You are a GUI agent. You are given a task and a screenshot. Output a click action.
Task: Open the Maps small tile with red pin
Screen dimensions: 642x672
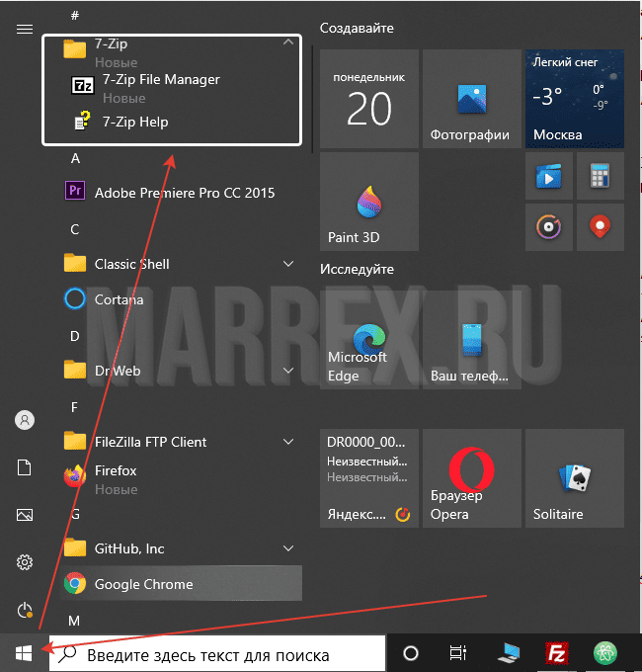pyautogui.click(x=601, y=227)
